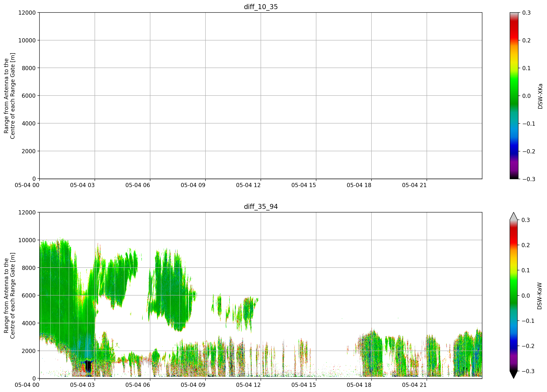Select the 2000 y-tick in diff_10_35 plot
The image size is (547, 392).
click(x=29, y=151)
